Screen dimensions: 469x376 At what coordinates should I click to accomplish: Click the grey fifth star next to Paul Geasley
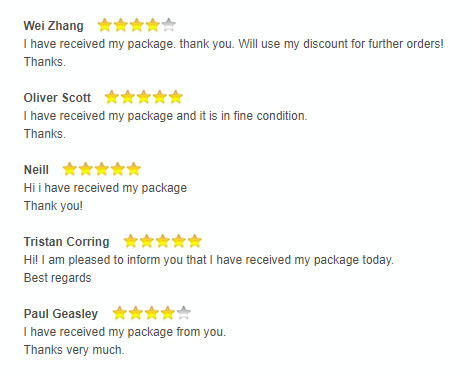184,313
